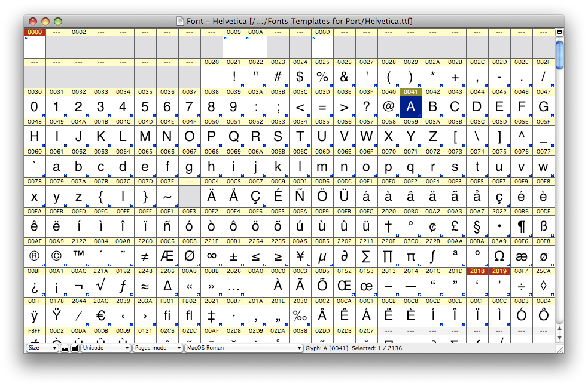Select the inverted question mark cell 00BF

(35, 286)
